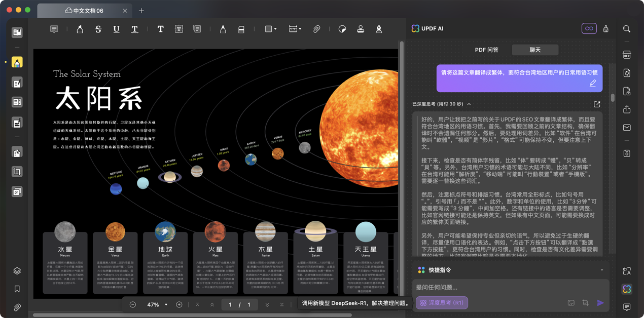
Task: Toggle the unlimited infinity mode button
Action: pos(589,29)
